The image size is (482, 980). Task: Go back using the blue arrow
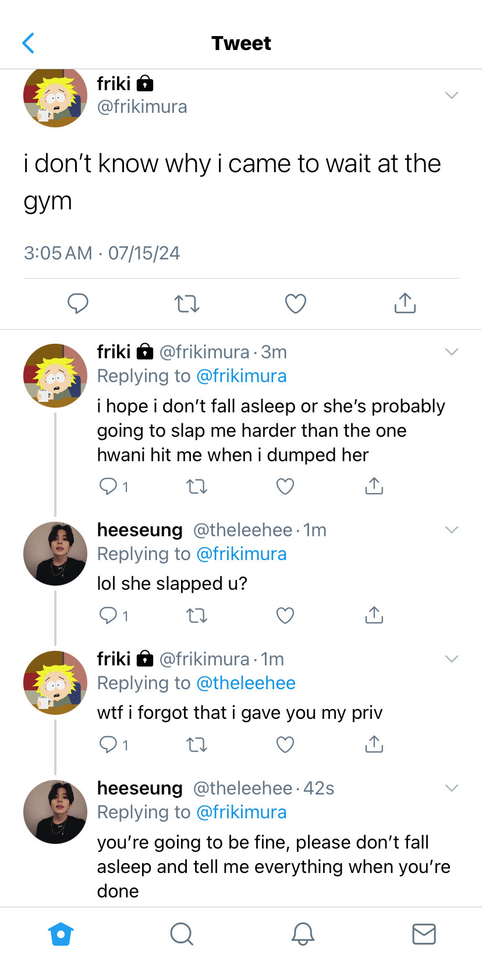pos(28,43)
